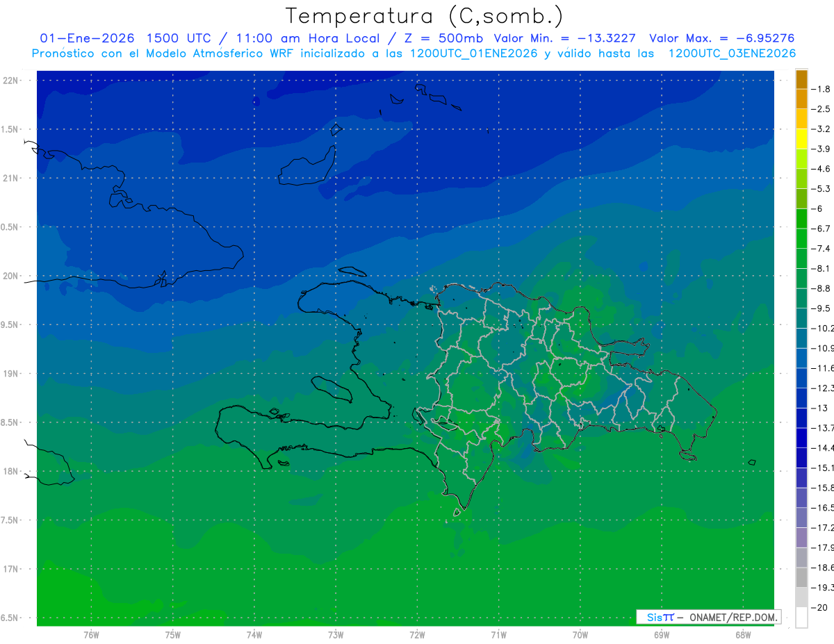Click the "72W" longitude label

point(417,635)
